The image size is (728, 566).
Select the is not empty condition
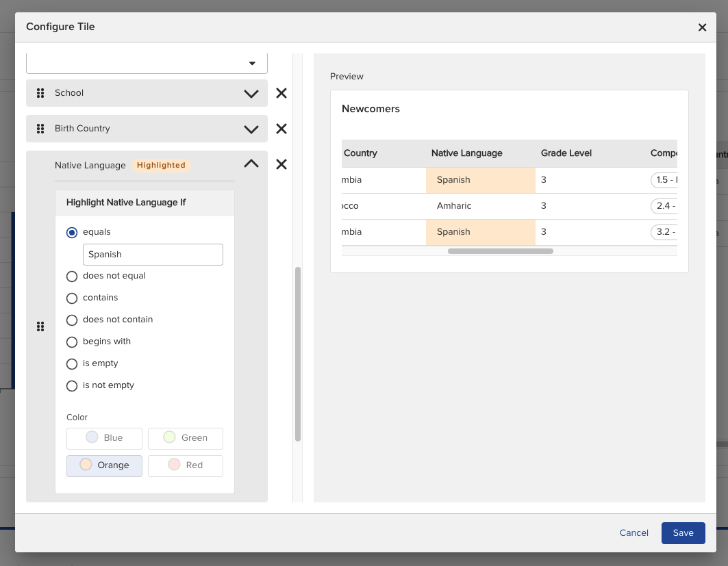point(72,386)
